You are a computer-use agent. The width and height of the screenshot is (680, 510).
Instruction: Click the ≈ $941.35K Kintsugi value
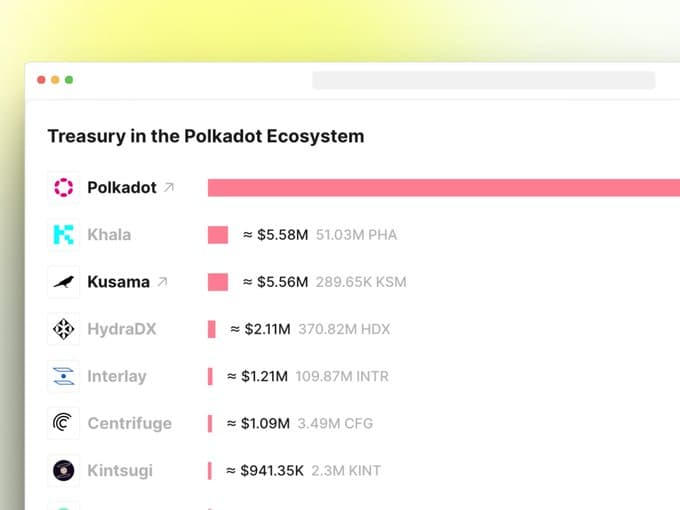264,470
